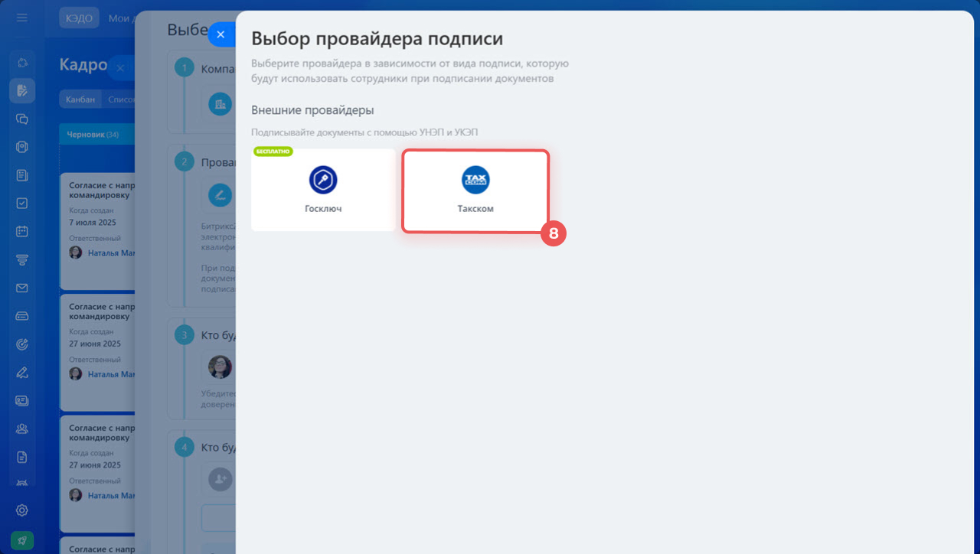Open the chat messenger sidebar icon
This screenshot has height=554, width=980.
point(22,119)
